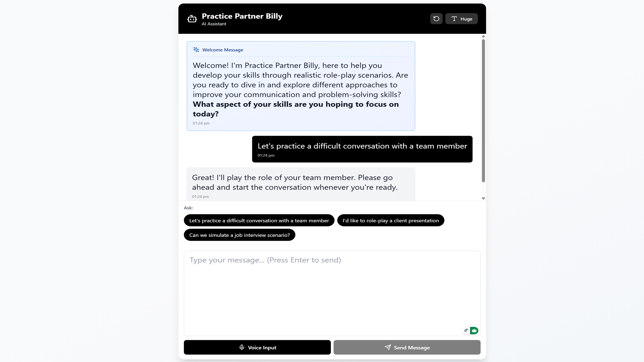This screenshot has width=644, height=362.
Task: Click the chat scrollbar thumb
Action: (x=483, y=111)
